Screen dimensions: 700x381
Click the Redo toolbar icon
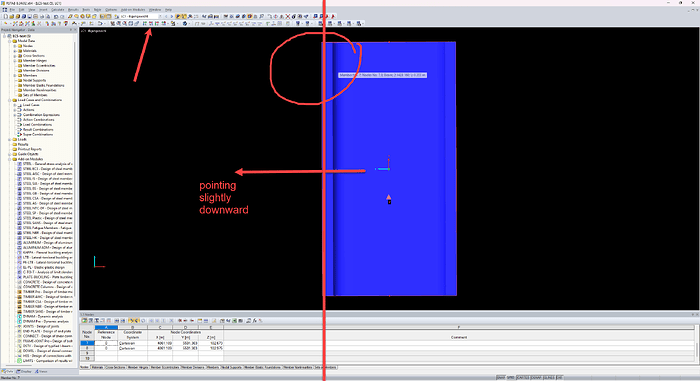click(62, 17)
